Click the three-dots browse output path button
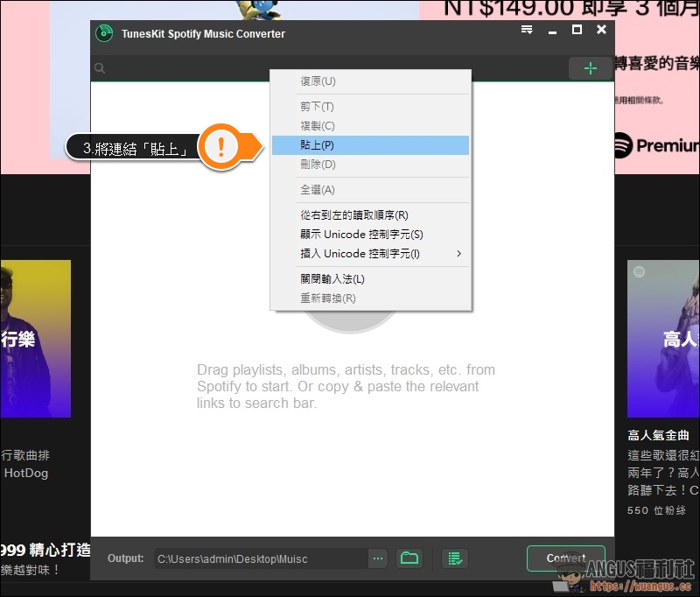The image size is (700, 597). (378, 558)
